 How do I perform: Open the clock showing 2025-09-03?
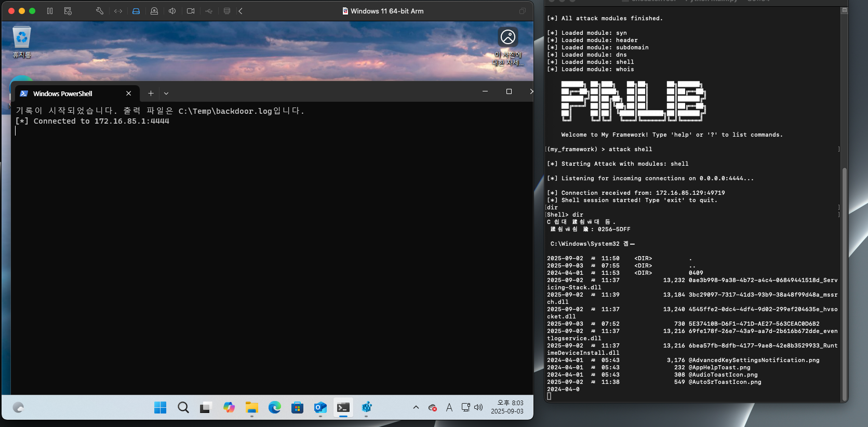(508, 407)
